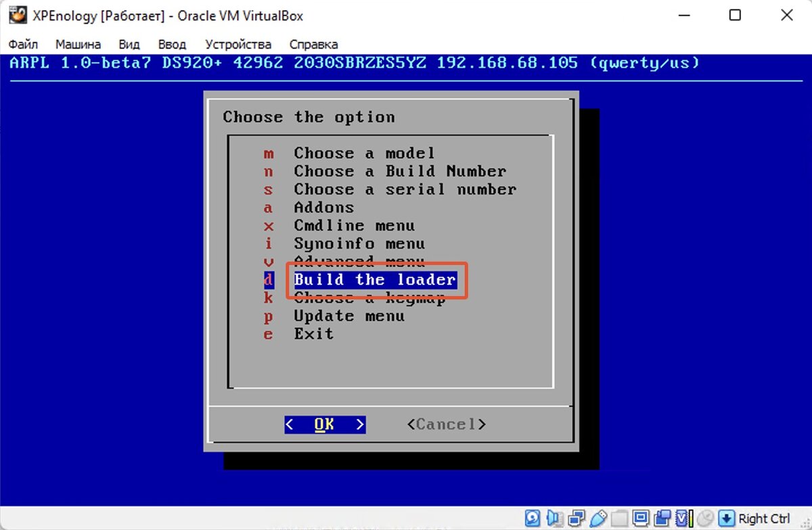Viewport: 812px width, 530px height.
Task: Open the Справка menu
Action: click(x=314, y=45)
